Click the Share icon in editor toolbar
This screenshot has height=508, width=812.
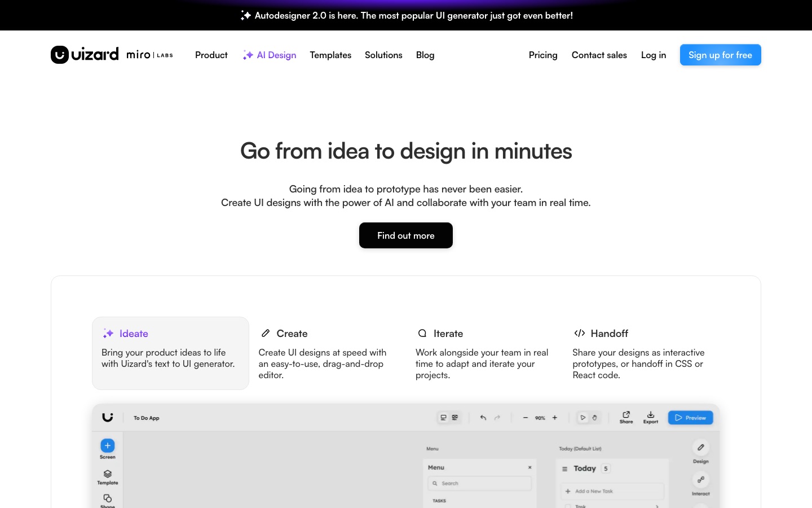626,415
